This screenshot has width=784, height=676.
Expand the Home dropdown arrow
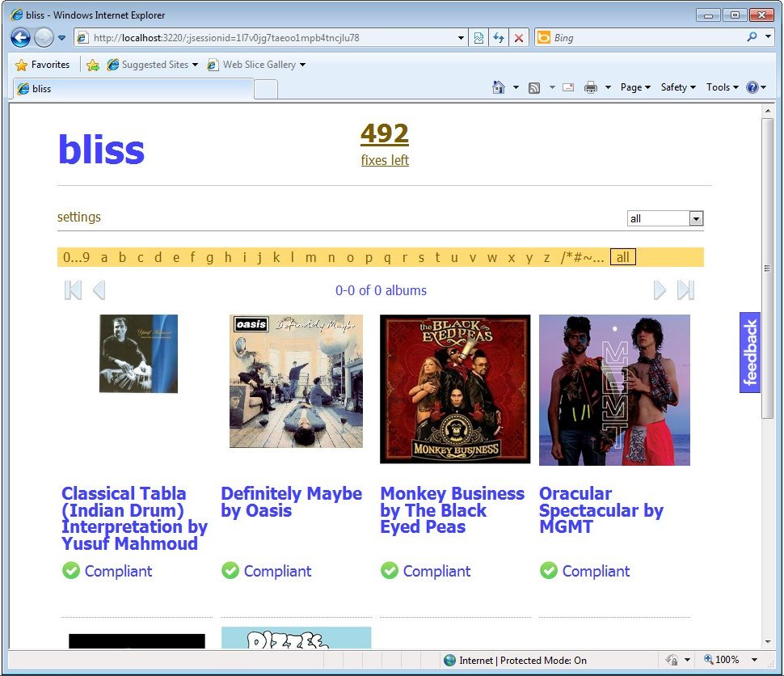click(516, 87)
